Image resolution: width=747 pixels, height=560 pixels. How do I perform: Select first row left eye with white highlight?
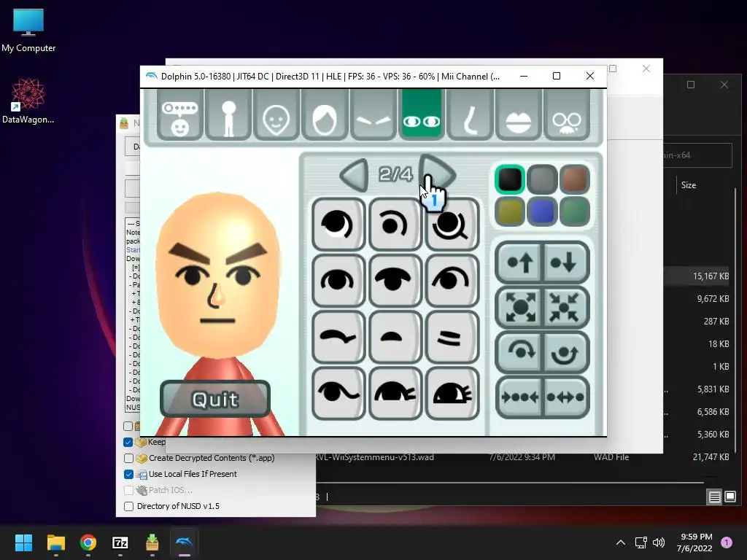[x=338, y=225]
